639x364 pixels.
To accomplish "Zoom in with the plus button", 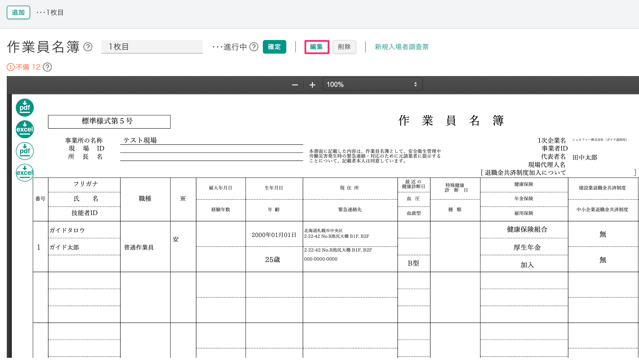I will click(x=312, y=85).
